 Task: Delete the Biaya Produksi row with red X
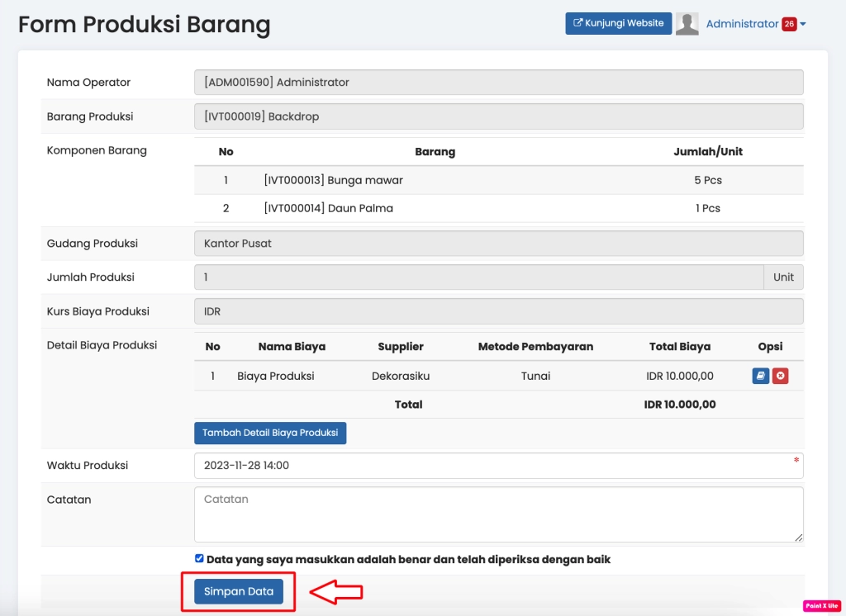pos(780,377)
